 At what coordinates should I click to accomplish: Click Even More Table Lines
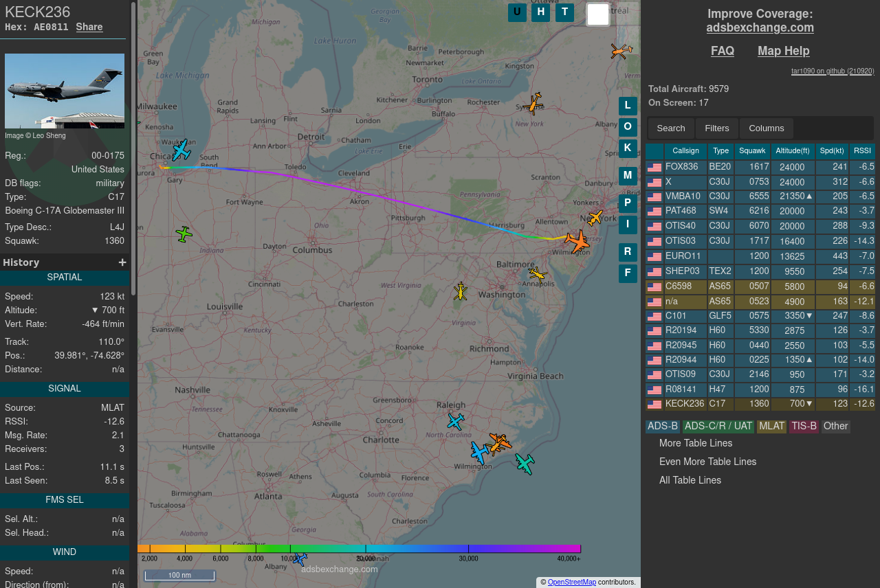[707, 462]
